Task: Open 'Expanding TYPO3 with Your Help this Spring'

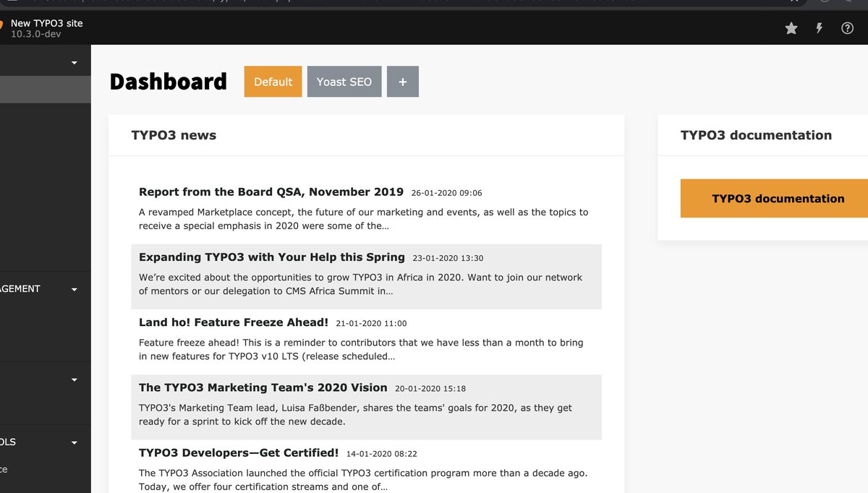Action: pos(272,257)
